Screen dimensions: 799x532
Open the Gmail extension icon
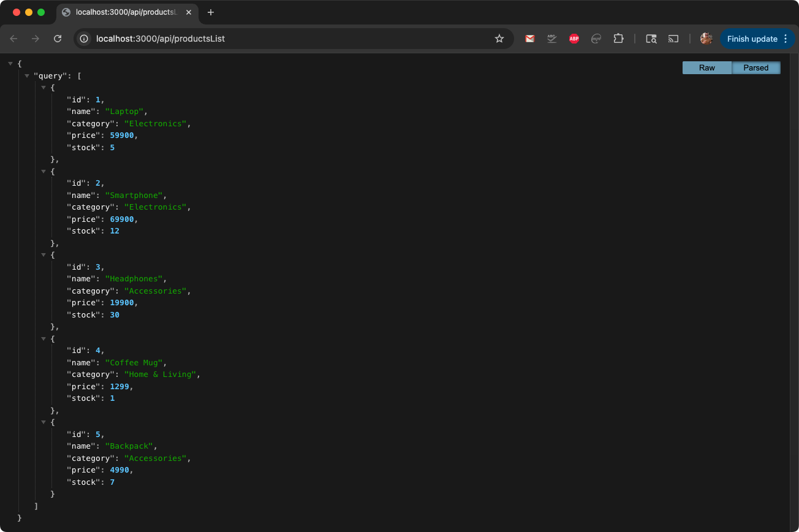530,39
